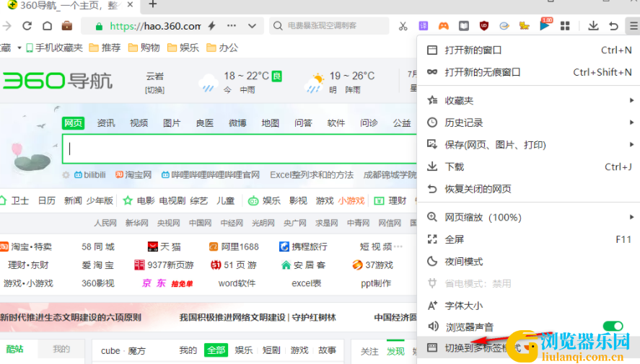Open 京东 抽免单 link
This screenshot has width=640, height=364.
click(x=167, y=283)
